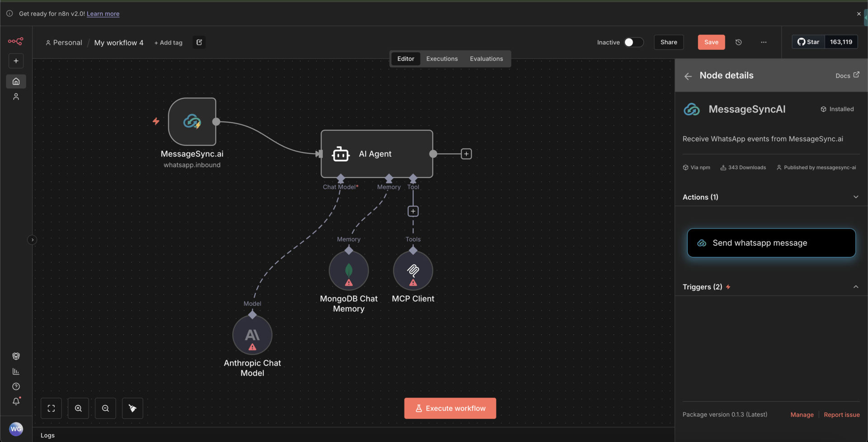
Task: Fit workflow to view with the frame icon
Action: pos(51,408)
